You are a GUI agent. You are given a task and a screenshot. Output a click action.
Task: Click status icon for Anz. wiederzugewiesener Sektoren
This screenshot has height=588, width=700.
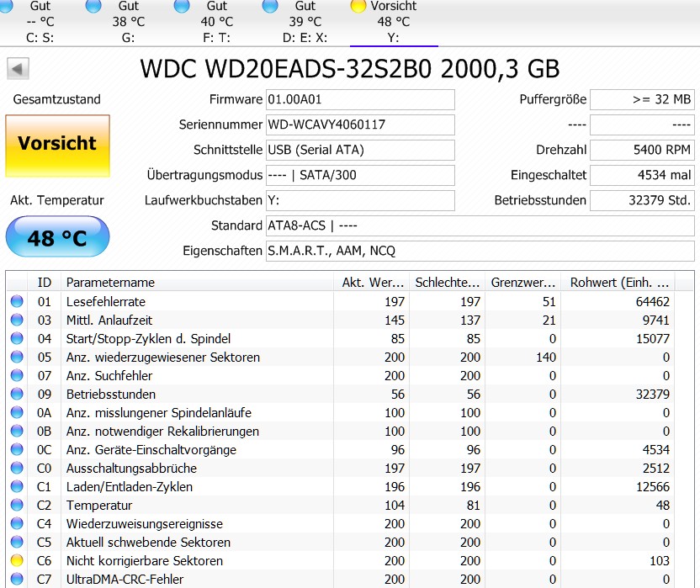coord(17,358)
